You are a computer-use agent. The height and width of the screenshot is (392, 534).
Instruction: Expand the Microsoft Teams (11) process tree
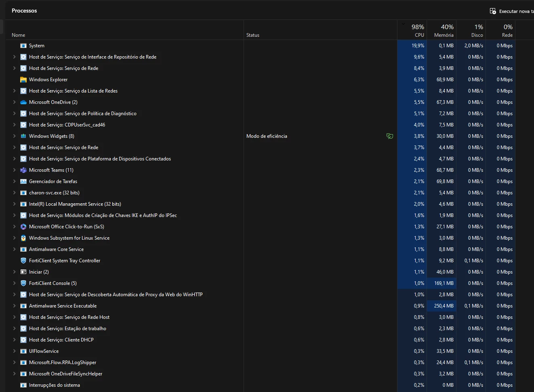click(x=15, y=170)
